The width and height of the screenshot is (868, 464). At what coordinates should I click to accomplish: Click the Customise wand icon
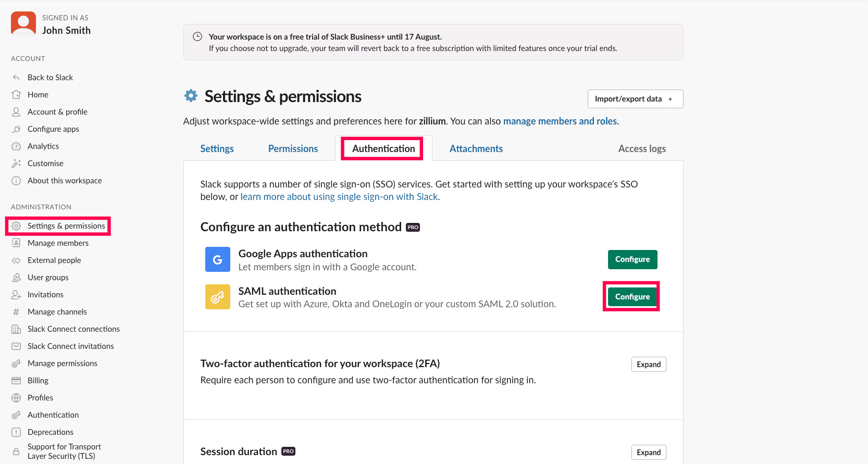(x=16, y=164)
